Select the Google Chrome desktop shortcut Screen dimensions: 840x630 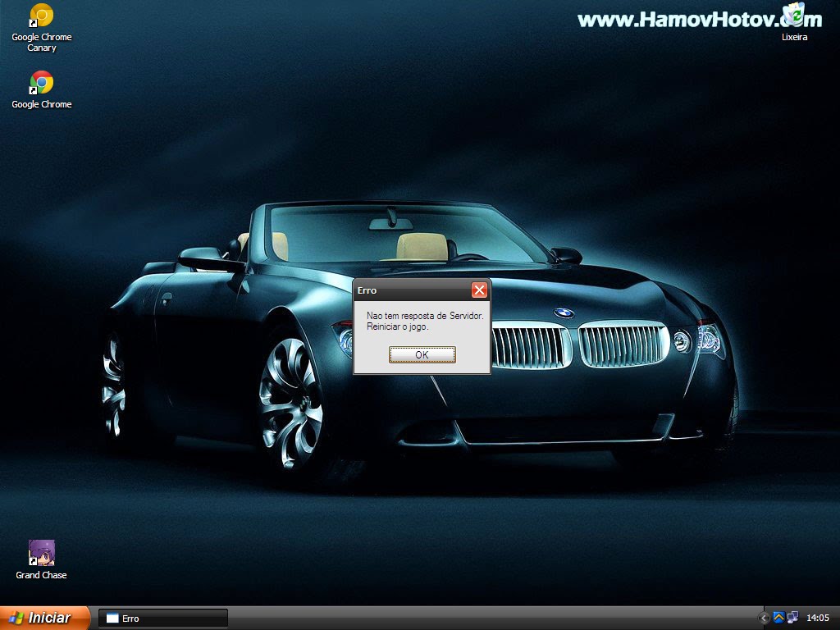click(41, 89)
